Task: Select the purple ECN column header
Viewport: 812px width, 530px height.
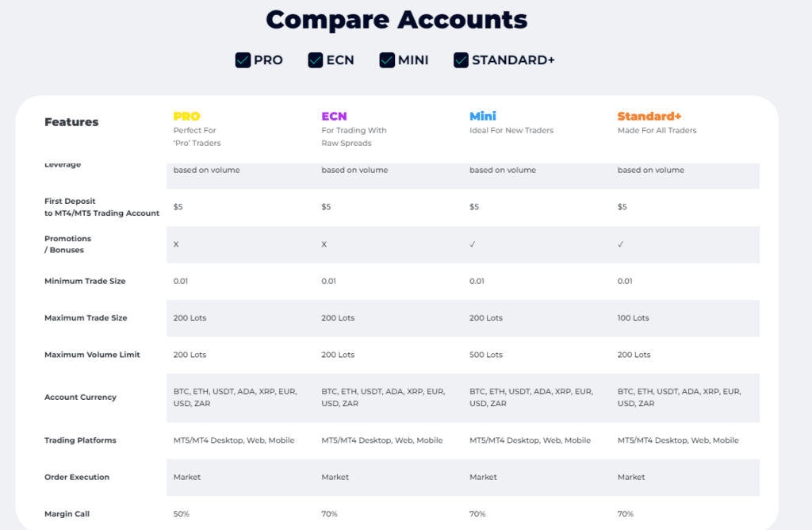Action: (x=333, y=116)
